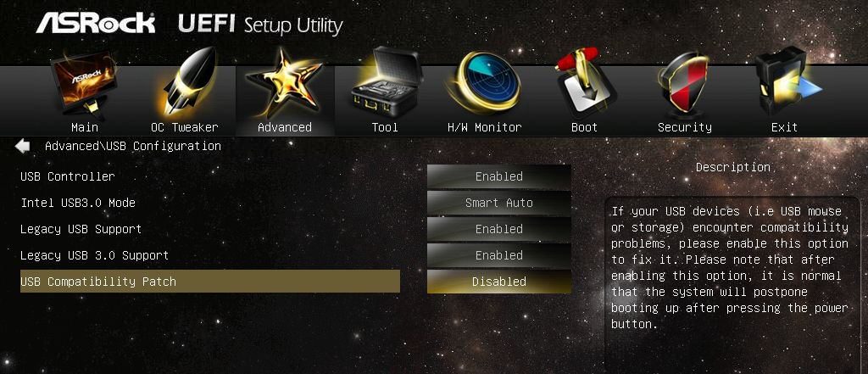
Task: Select the Advanced tab label
Action: [285, 127]
